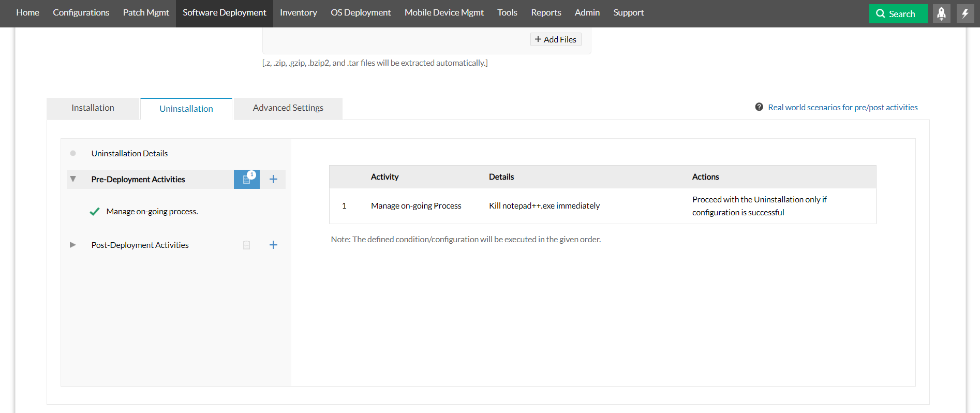Switch to the Installation tab
The width and height of the screenshot is (980, 413).
pos(93,108)
